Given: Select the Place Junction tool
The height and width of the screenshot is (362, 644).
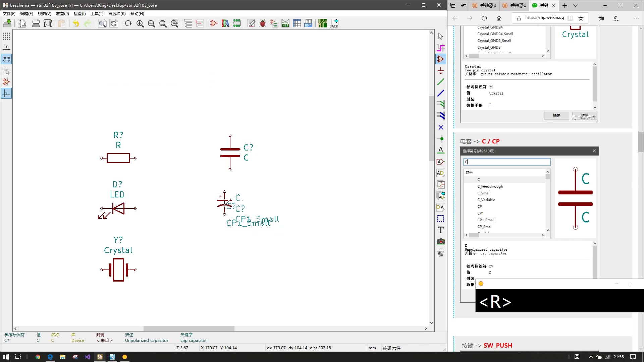Looking at the screenshot, I should pyautogui.click(x=441, y=138).
